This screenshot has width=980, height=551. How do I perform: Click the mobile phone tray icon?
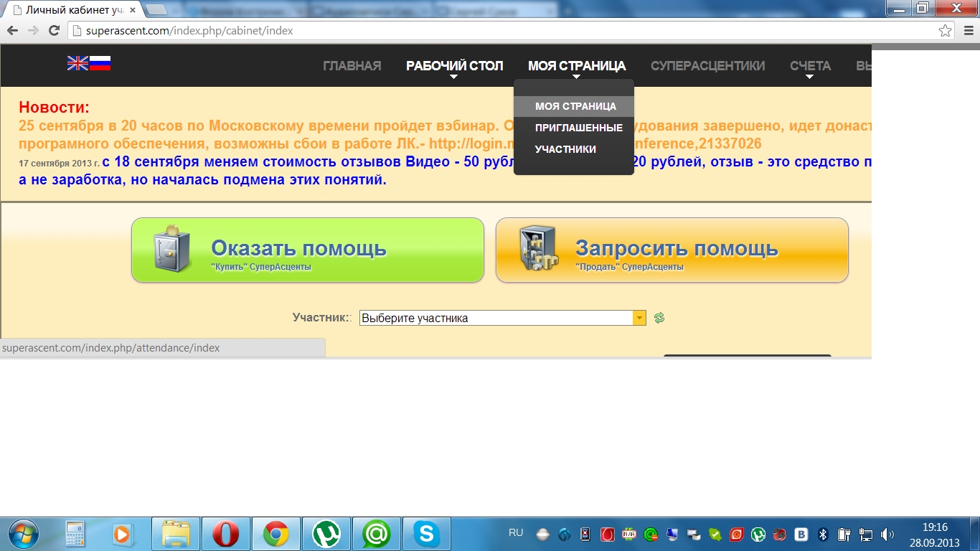point(585,534)
